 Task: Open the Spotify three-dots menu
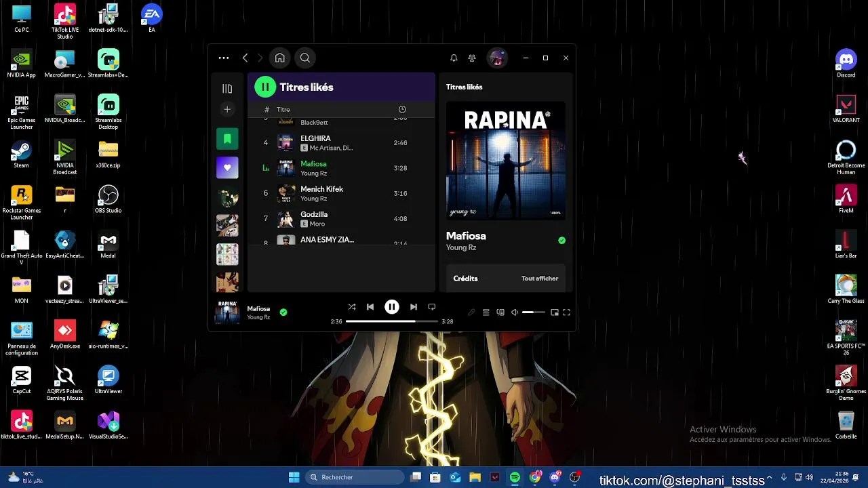(224, 58)
